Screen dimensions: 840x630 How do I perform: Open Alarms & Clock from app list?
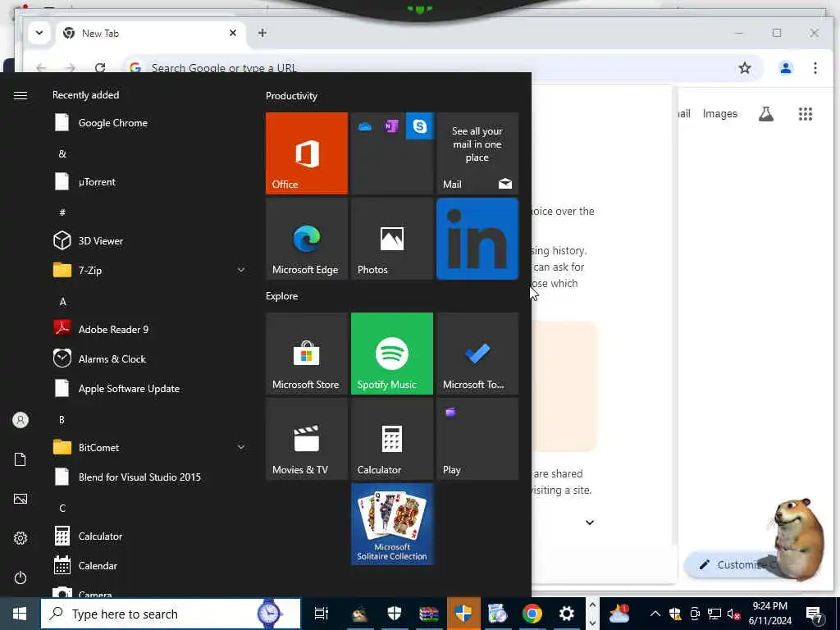pos(150,359)
